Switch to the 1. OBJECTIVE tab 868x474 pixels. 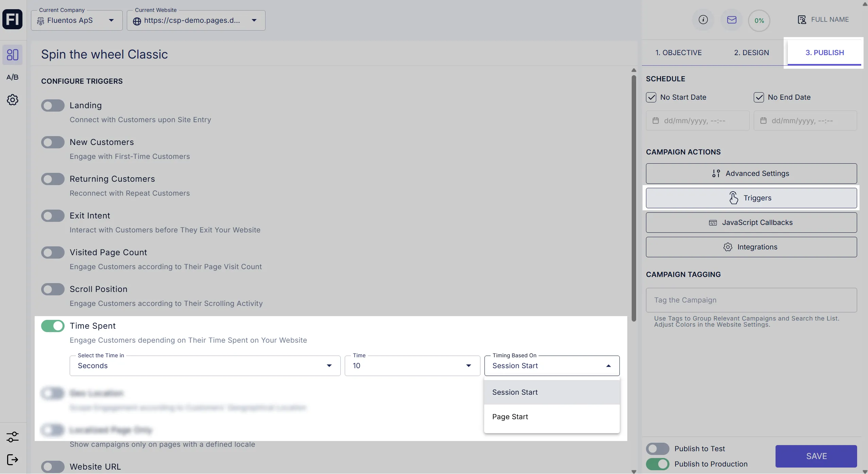click(678, 53)
